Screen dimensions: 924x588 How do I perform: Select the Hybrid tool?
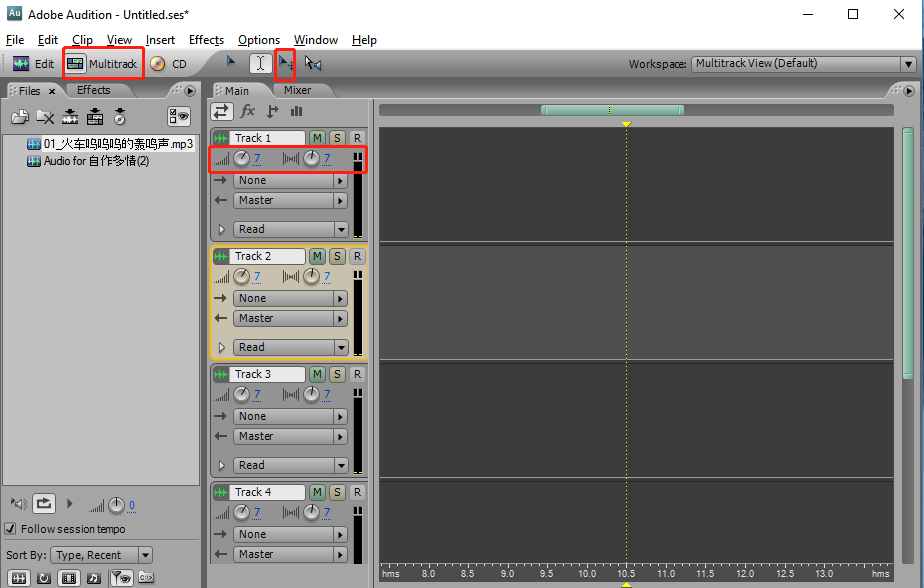(231, 62)
